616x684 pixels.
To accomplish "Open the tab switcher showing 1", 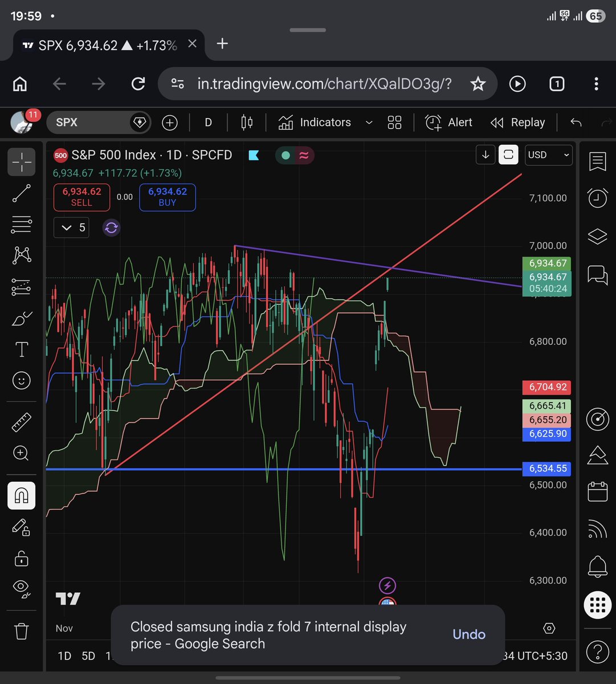I will pyautogui.click(x=557, y=84).
